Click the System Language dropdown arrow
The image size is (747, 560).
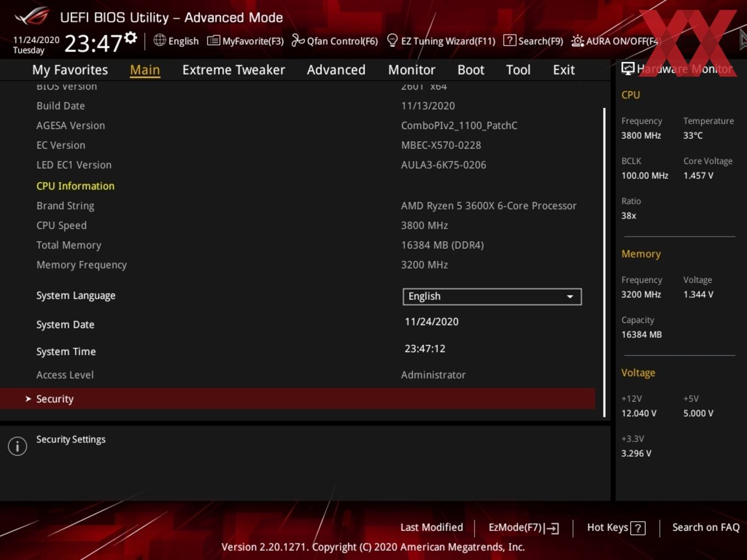(x=570, y=296)
